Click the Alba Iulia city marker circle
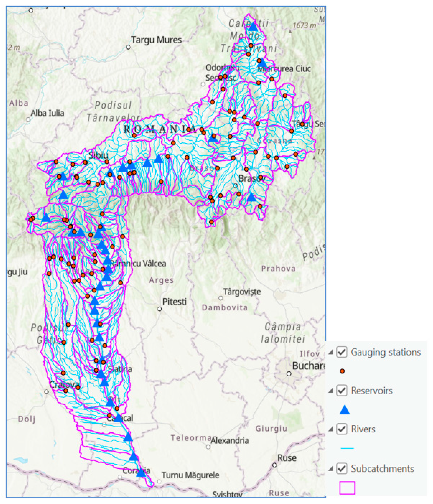The height and width of the screenshot is (504, 433). pyautogui.click(x=28, y=120)
